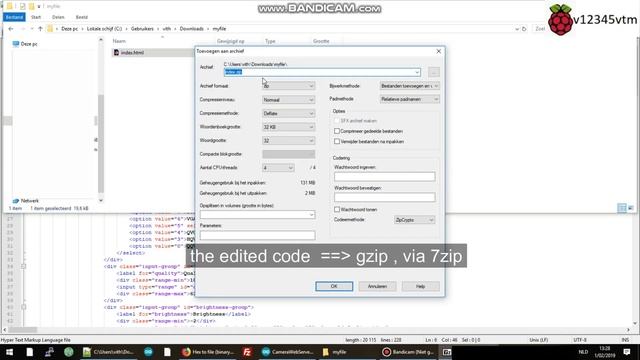This screenshot has width=640, height=360.
Task: Click Downloads in the address breadcrumb
Action: click(x=191, y=29)
